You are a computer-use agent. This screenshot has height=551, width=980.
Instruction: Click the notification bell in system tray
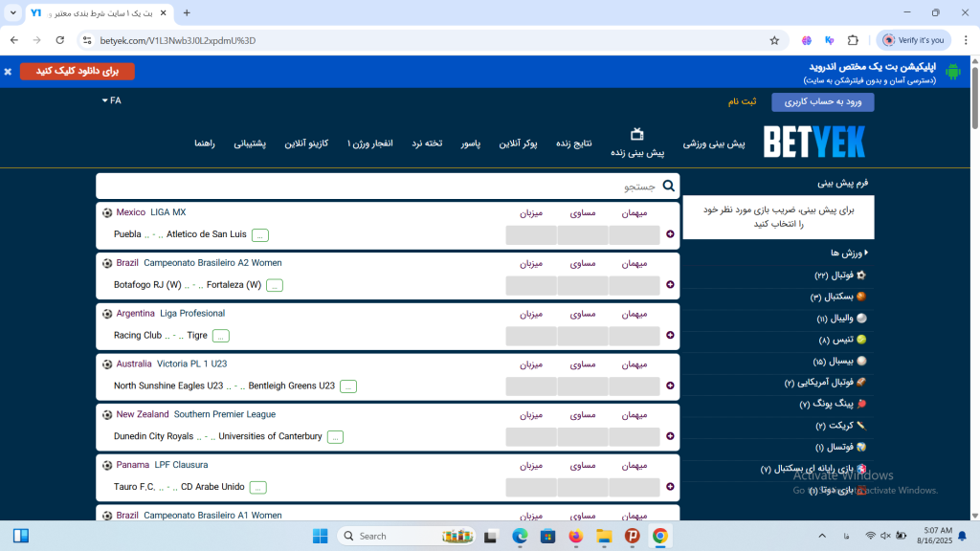tap(963, 536)
